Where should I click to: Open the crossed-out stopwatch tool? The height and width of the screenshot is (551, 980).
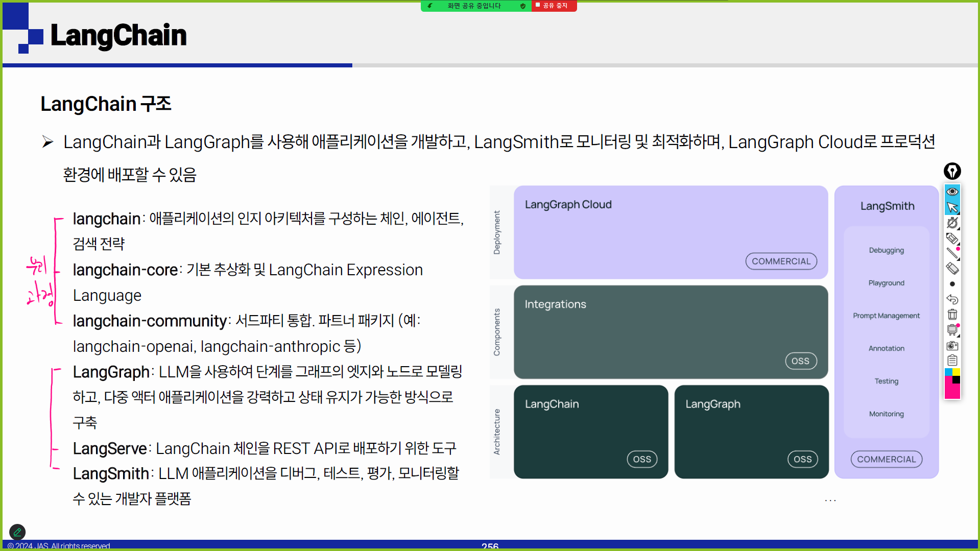(x=952, y=223)
